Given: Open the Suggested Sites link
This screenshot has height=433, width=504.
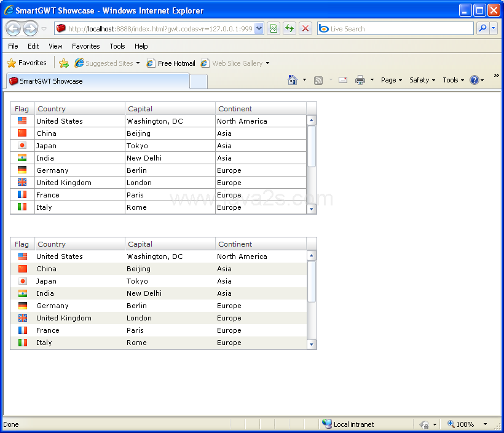Looking at the screenshot, I should pos(107,63).
